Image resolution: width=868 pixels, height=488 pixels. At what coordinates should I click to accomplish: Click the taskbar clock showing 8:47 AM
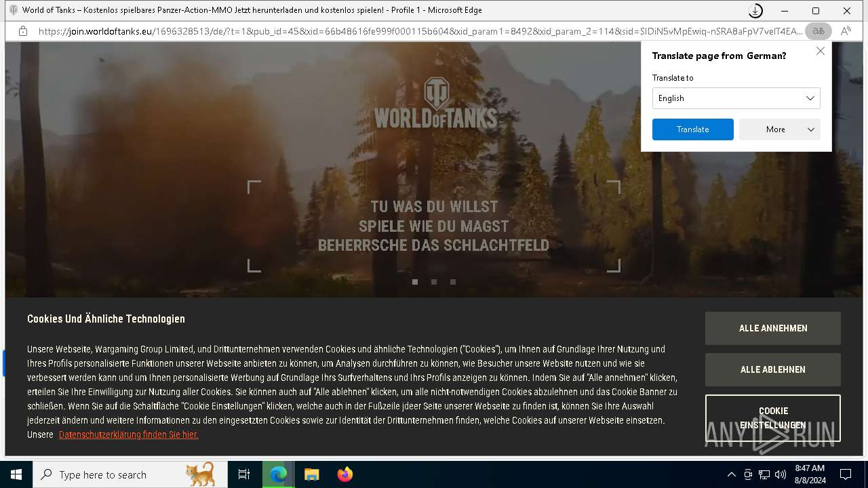tap(810, 474)
